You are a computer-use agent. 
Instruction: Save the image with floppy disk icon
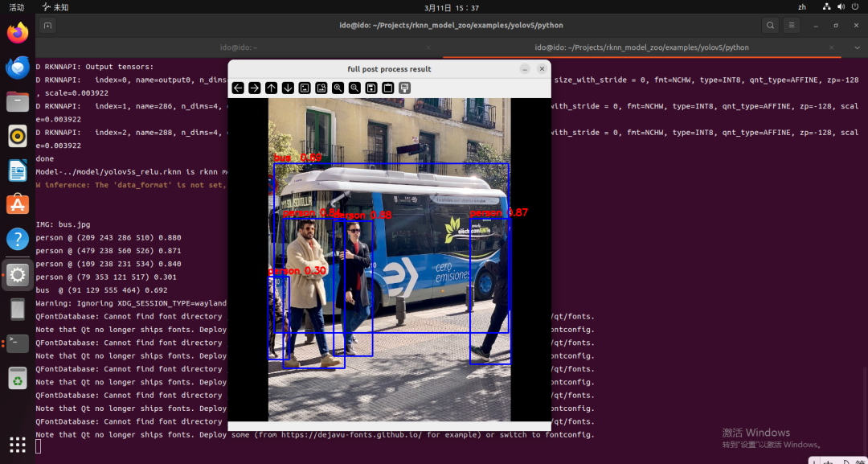click(x=371, y=88)
